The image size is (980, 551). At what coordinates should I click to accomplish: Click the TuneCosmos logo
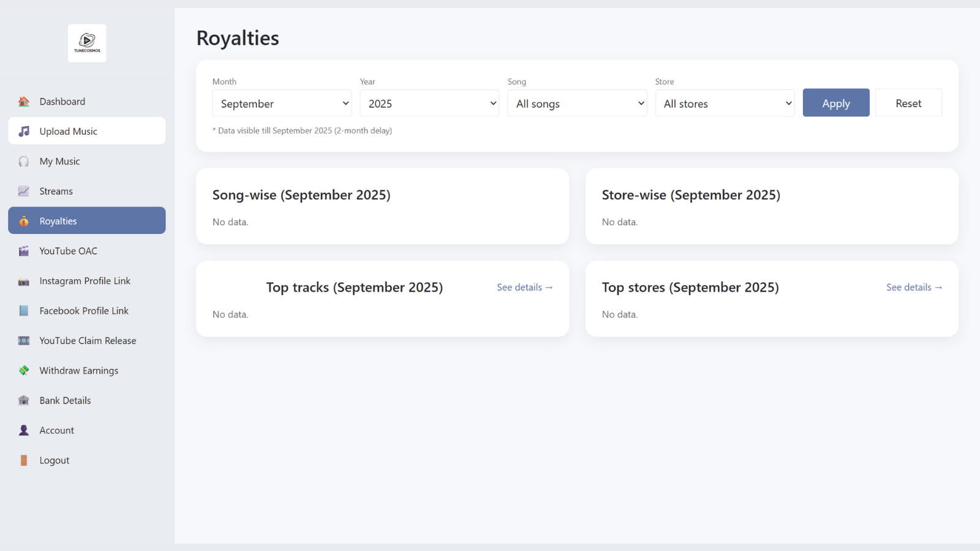(87, 43)
